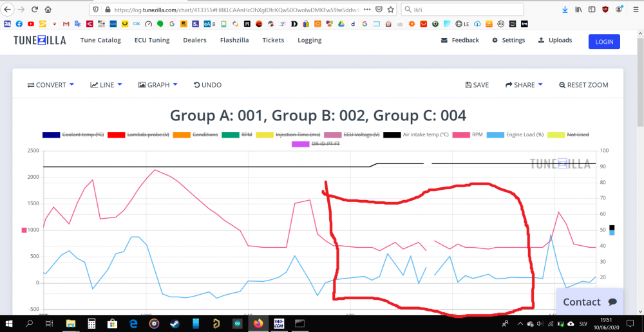This screenshot has width=644, height=332.
Task: Open the LINE dropdown
Action: pos(106,85)
